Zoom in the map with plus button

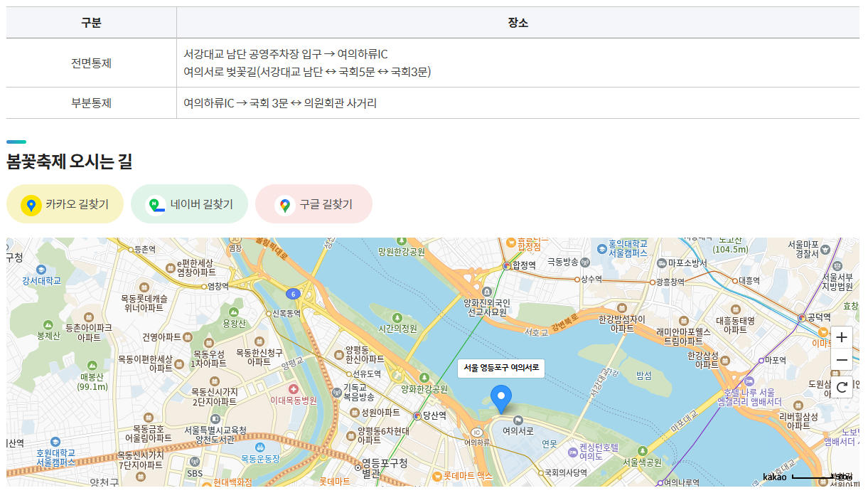[x=842, y=338]
